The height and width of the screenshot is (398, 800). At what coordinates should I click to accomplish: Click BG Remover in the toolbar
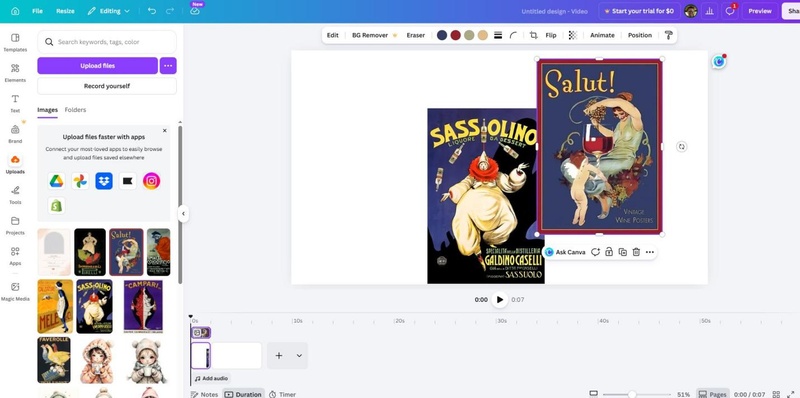click(374, 35)
